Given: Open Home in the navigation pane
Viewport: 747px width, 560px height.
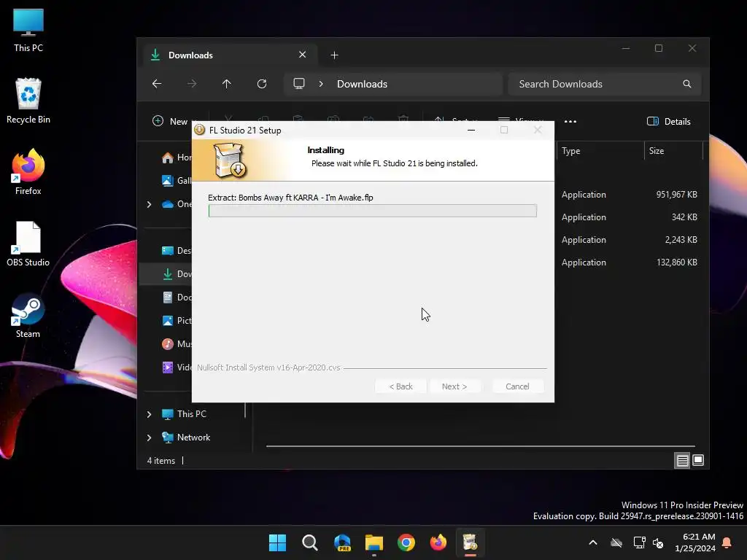Looking at the screenshot, I should tap(177, 157).
